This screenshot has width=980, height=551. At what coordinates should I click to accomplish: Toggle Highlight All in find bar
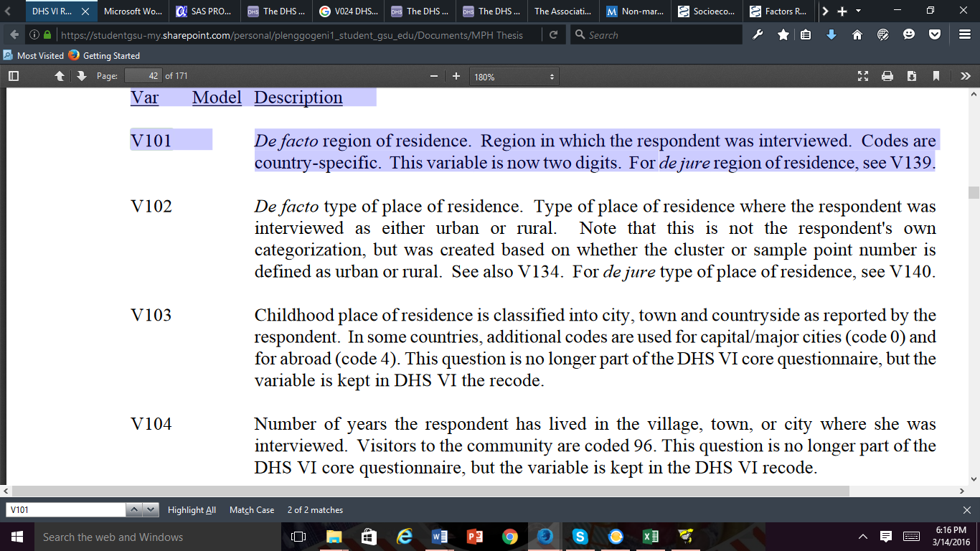(x=192, y=510)
